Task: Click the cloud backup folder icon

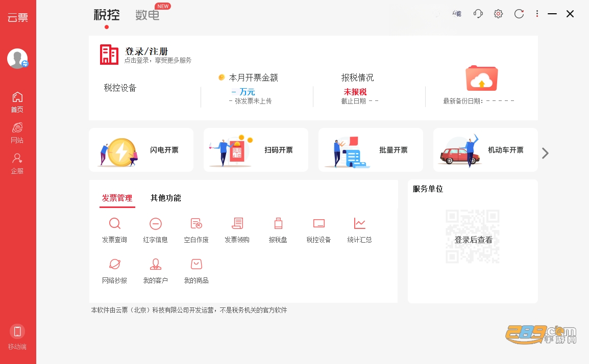Action: point(482,79)
